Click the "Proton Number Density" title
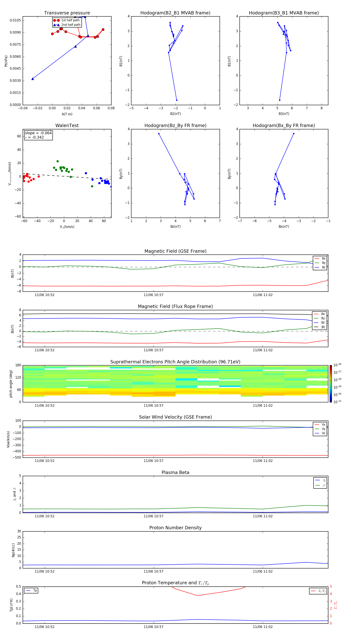The width and height of the screenshot is (351, 644). click(175, 528)
